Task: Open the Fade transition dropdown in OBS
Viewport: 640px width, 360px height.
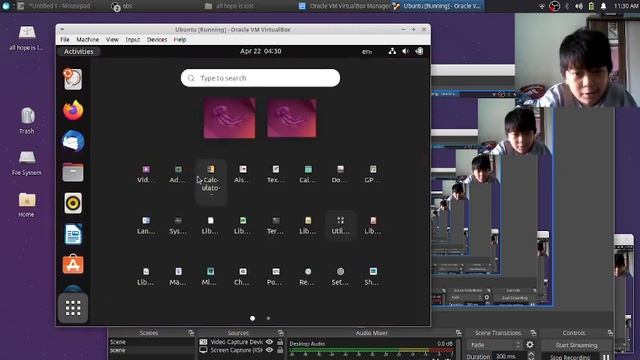Action: pos(495,345)
